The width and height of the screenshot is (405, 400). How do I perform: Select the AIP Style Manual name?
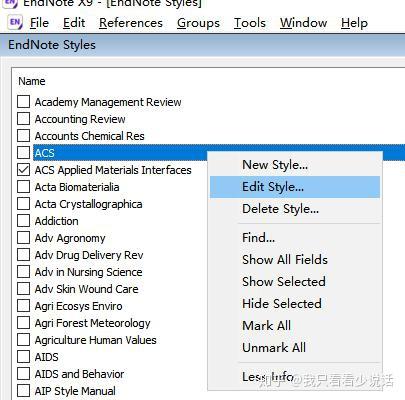tap(75, 391)
